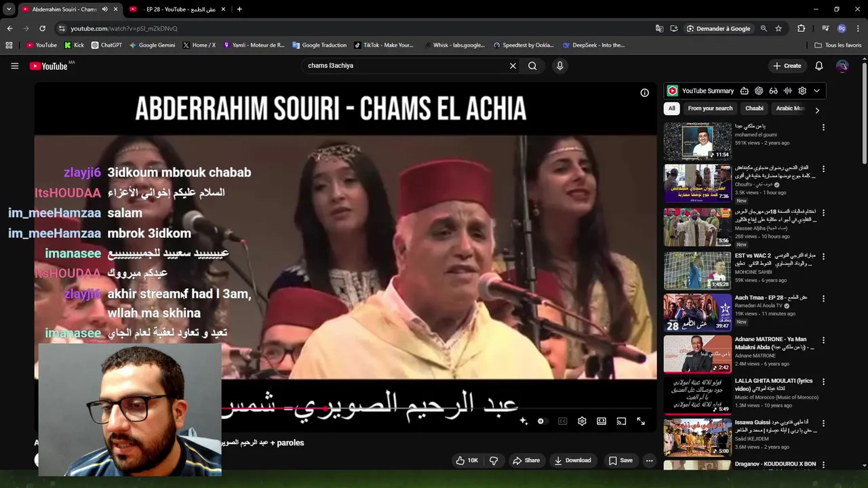Open Google Gemini bookmark
The image size is (868, 488).
point(152,45)
